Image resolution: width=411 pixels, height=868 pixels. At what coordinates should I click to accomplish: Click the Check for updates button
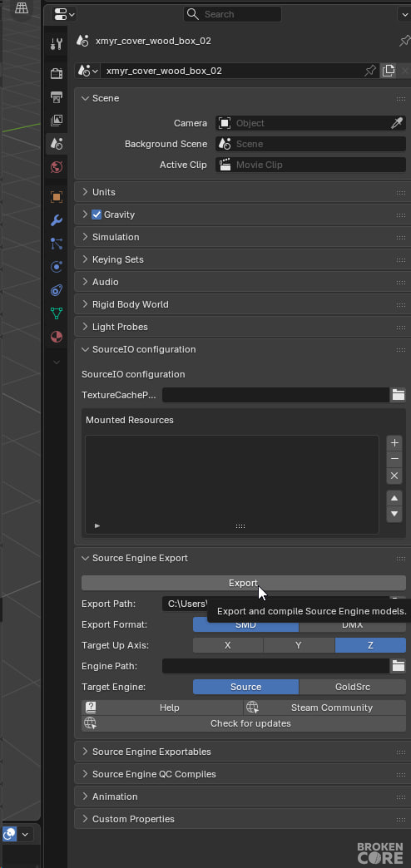point(244,723)
